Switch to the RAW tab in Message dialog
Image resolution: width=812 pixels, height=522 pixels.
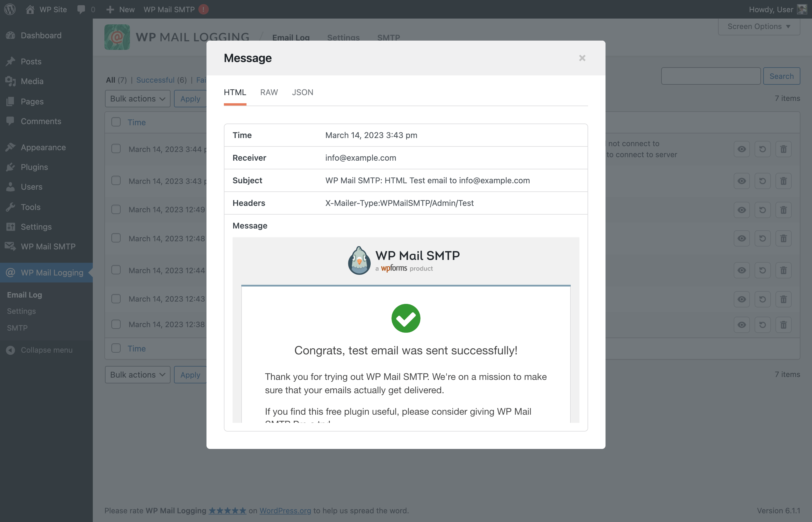[269, 92]
